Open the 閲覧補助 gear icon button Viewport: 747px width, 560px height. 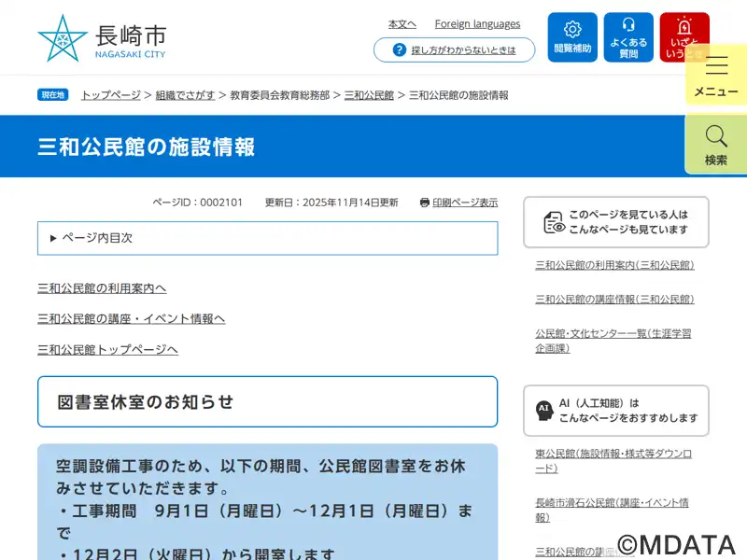click(572, 37)
